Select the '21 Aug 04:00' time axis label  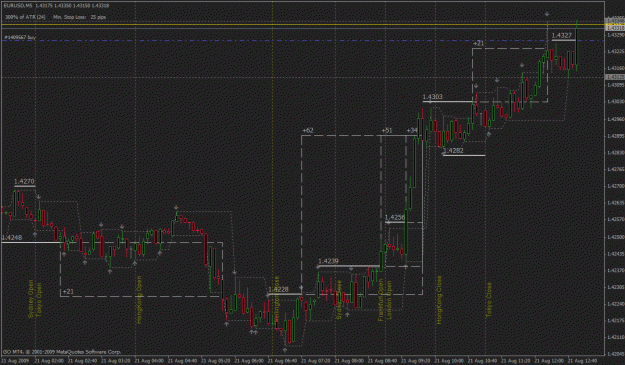(149, 361)
